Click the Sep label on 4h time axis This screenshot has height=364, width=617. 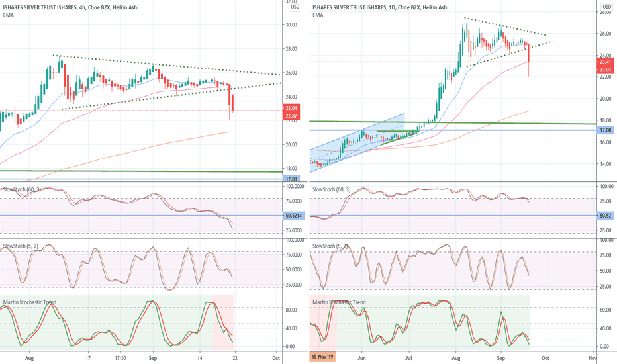[x=153, y=358]
